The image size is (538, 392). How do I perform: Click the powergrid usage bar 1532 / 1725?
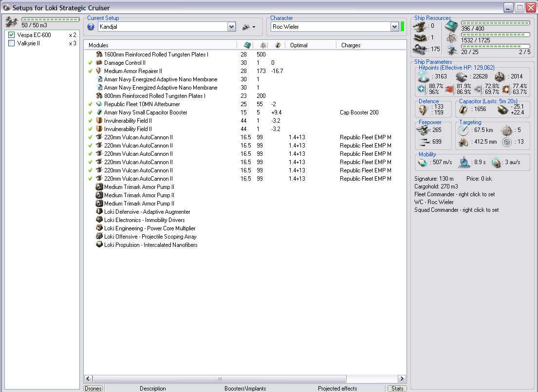click(x=496, y=35)
